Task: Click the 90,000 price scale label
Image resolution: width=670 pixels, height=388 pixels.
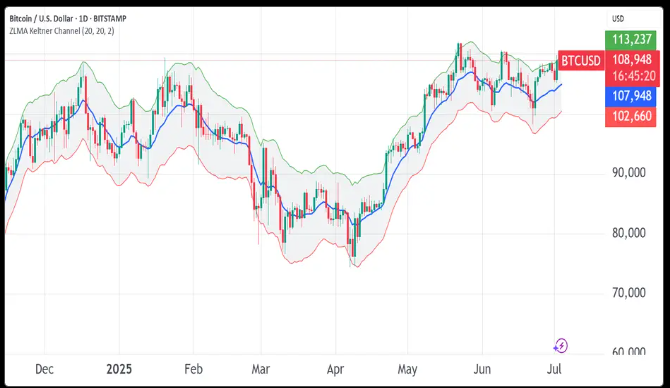Action: (629, 173)
